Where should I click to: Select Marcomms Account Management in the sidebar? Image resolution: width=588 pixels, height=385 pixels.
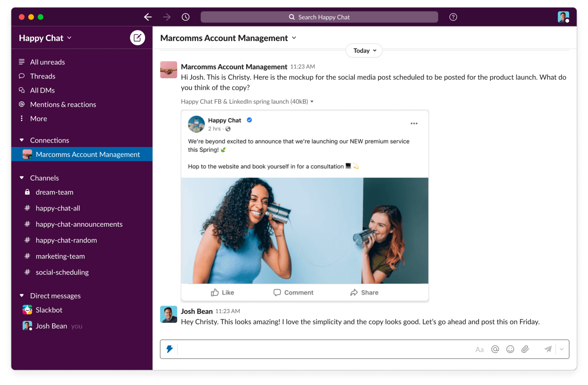pos(82,154)
